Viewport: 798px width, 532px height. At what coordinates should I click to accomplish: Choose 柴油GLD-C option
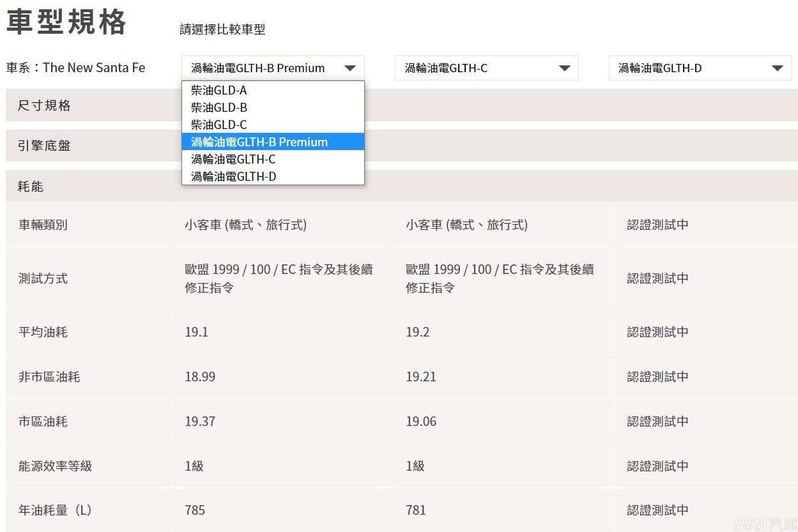click(x=219, y=125)
